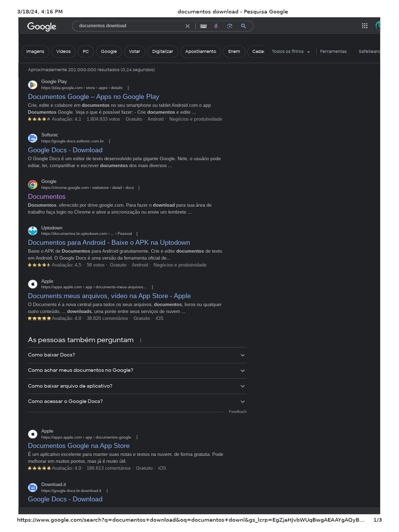Open more options for the Google Play result
Image resolution: width=399 pixels, height=532 pixels.
[128, 88]
